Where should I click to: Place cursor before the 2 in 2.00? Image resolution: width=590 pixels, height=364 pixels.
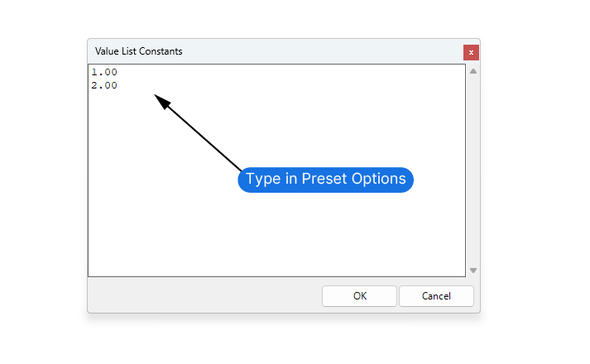coord(91,85)
